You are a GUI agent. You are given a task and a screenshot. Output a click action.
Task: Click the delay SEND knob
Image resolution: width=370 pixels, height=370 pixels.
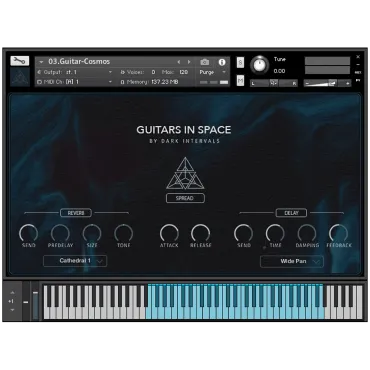tap(243, 233)
